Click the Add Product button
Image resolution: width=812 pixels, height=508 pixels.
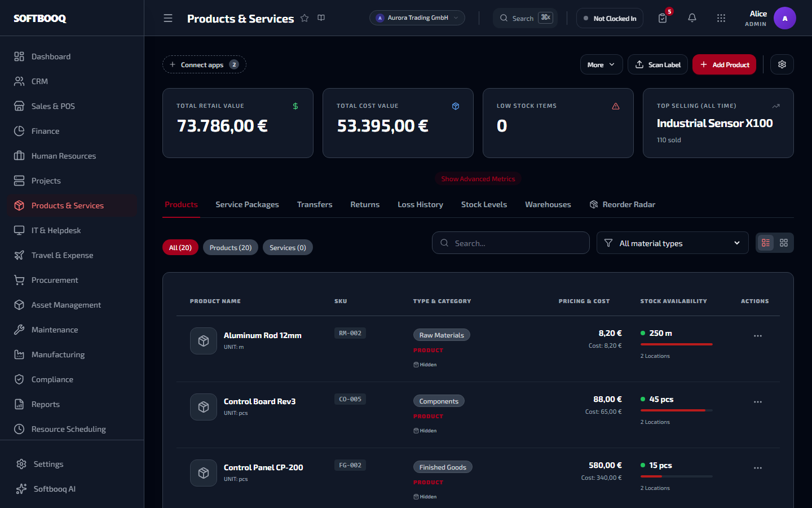click(x=724, y=64)
